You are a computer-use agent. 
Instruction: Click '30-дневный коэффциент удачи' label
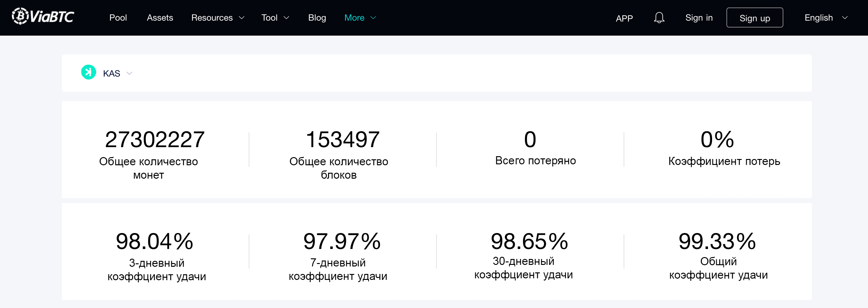[523, 268]
